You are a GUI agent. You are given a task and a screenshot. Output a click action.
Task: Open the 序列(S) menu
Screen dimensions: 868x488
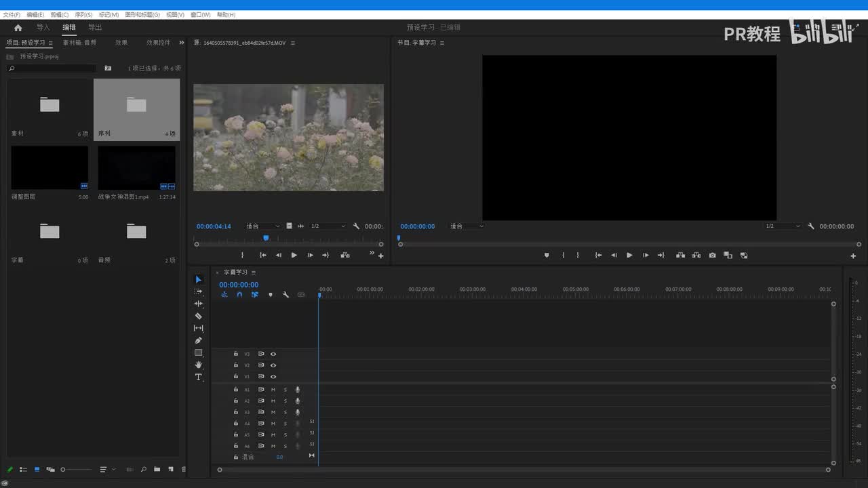pyautogui.click(x=83, y=14)
